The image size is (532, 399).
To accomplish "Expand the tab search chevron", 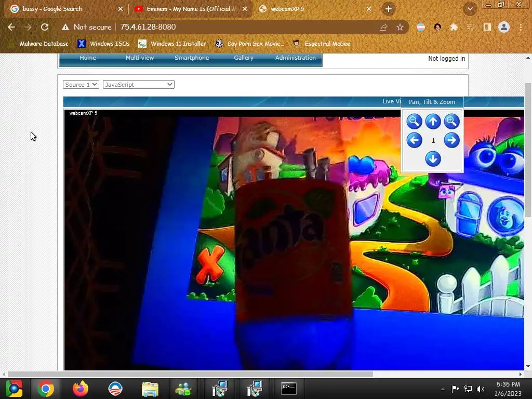I will (x=470, y=9).
